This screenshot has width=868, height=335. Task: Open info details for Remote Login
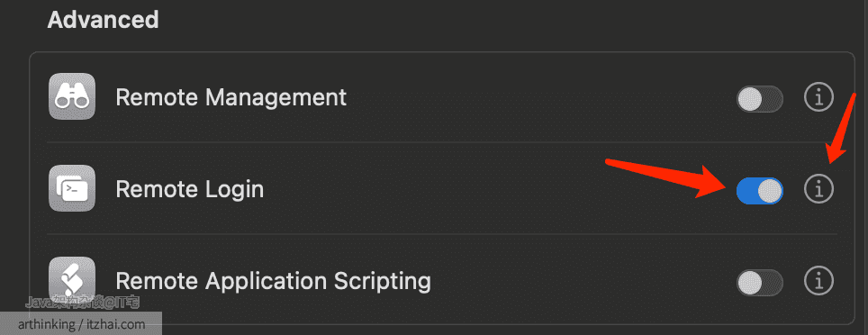click(x=818, y=189)
